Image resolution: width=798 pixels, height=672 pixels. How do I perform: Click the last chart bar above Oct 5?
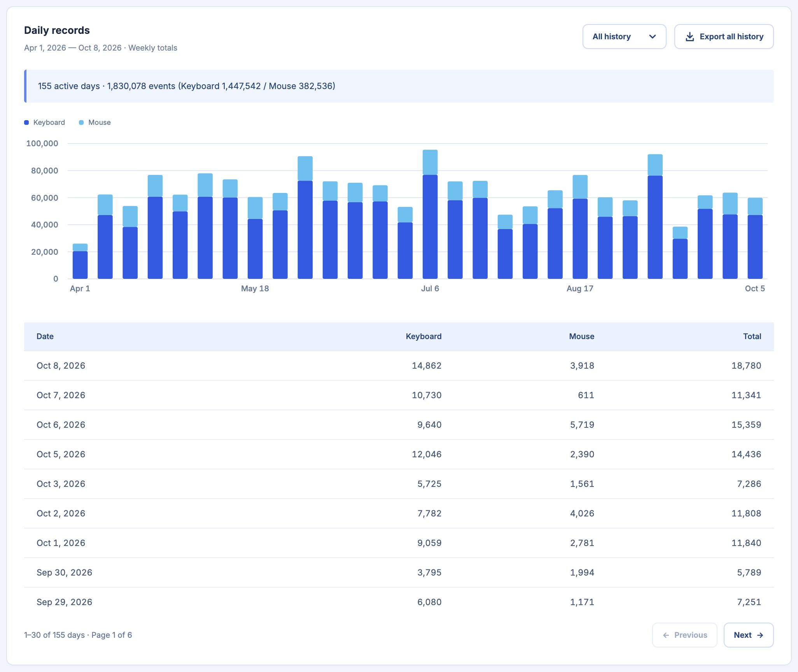click(x=755, y=238)
